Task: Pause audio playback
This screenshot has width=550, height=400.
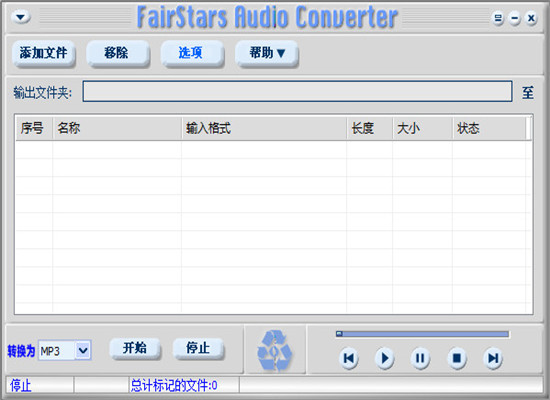Action: [420, 358]
